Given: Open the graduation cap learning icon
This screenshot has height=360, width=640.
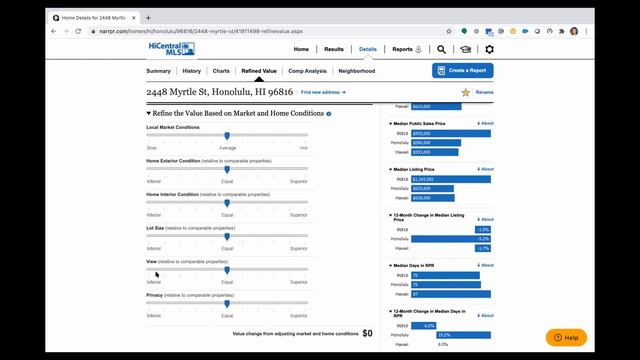Looking at the screenshot, I should click(x=465, y=49).
